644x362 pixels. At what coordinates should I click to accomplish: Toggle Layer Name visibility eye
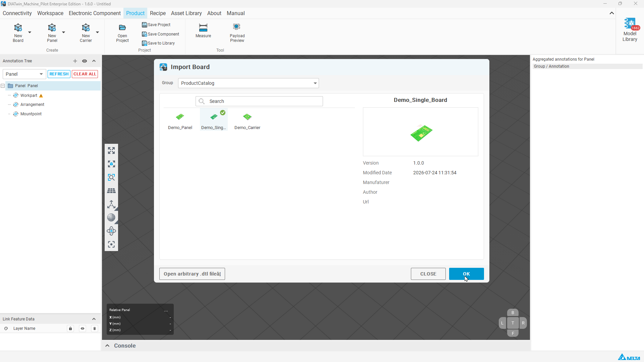tap(83, 328)
